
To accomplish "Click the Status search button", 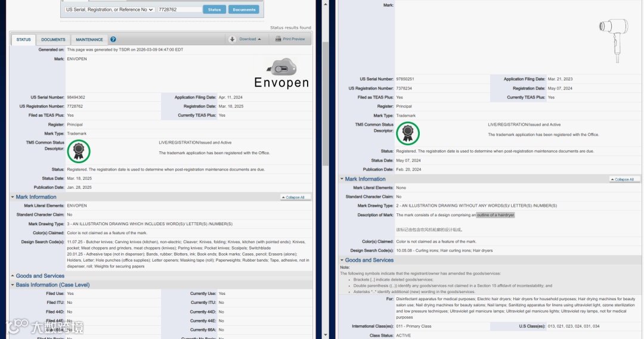I will coord(215,10).
